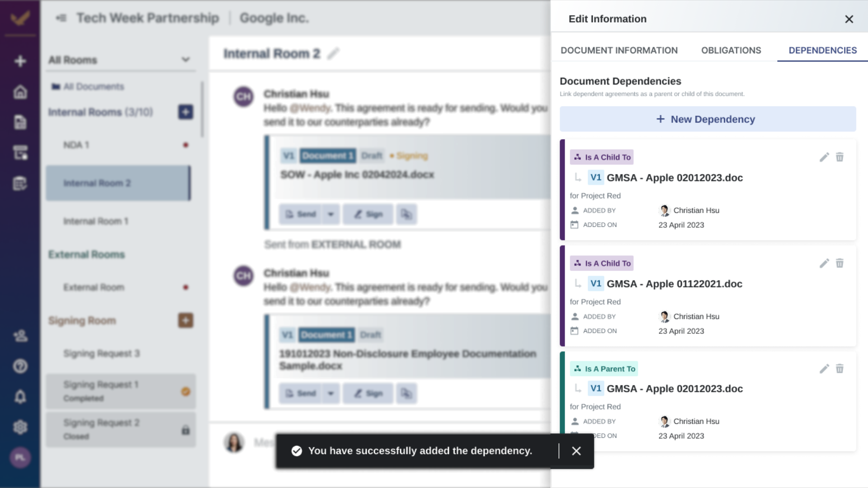Go to Home in left sidebar
The width and height of the screenshot is (868, 488).
20,92
